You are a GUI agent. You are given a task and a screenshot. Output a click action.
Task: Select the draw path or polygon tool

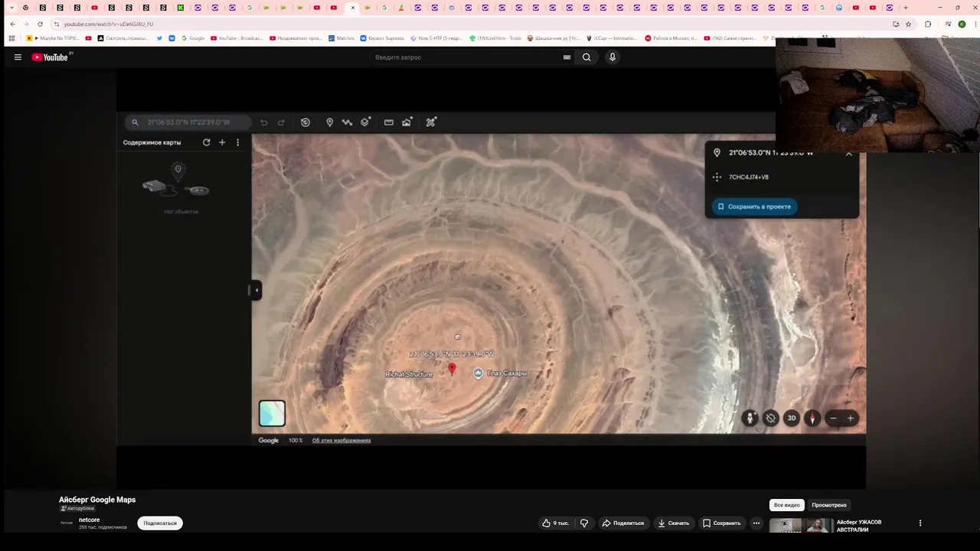(347, 122)
